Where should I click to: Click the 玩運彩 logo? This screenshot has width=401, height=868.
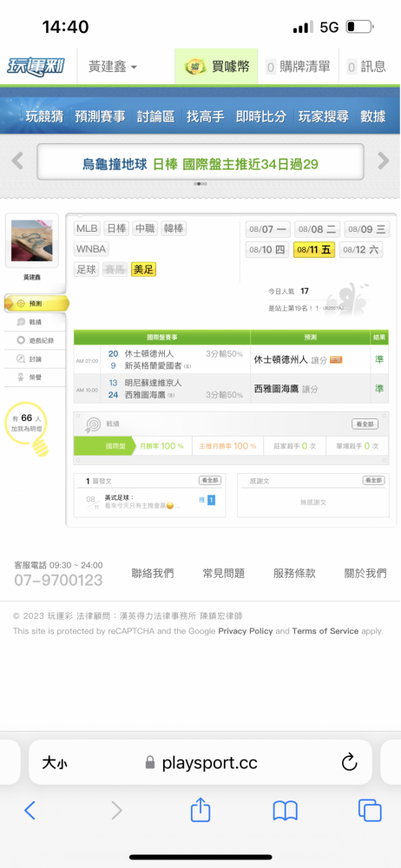(x=35, y=67)
